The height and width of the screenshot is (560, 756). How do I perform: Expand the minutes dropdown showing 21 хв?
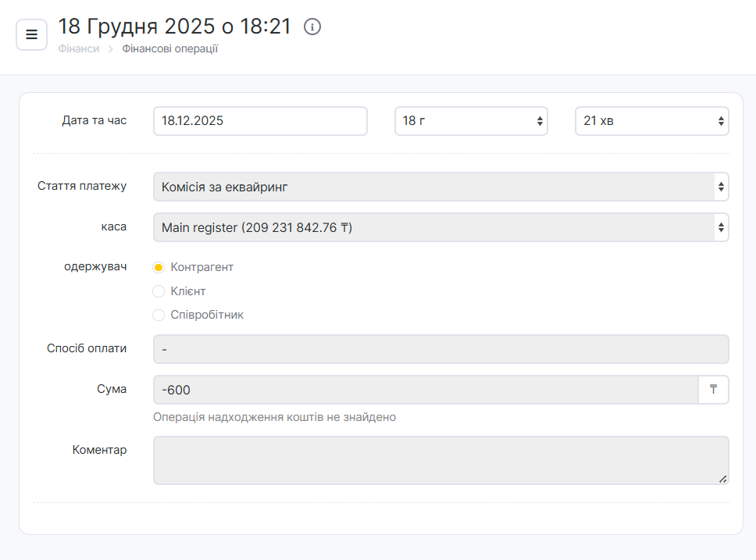pos(651,121)
